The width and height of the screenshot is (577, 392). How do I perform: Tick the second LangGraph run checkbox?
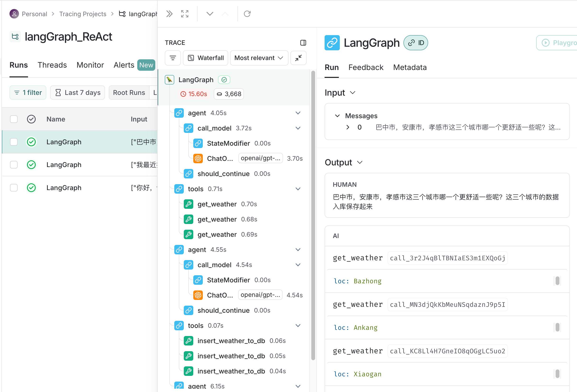pyautogui.click(x=14, y=165)
